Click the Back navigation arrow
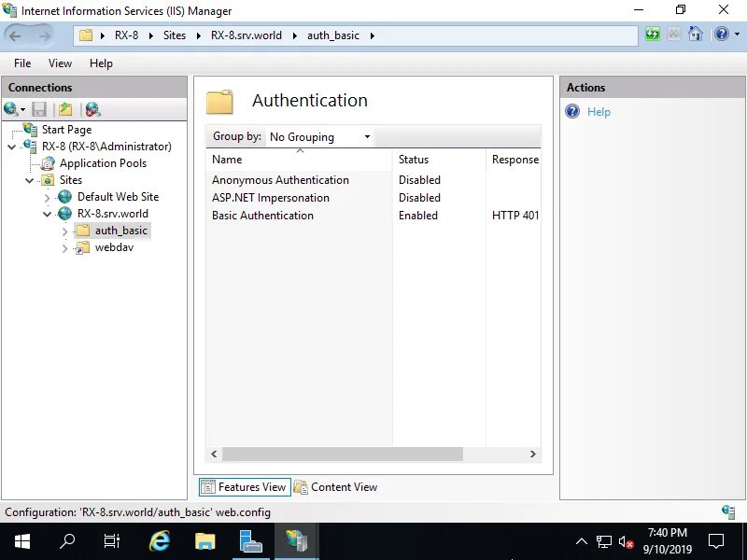The width and height of the screenshot is (747, 560). click(15, 35)
